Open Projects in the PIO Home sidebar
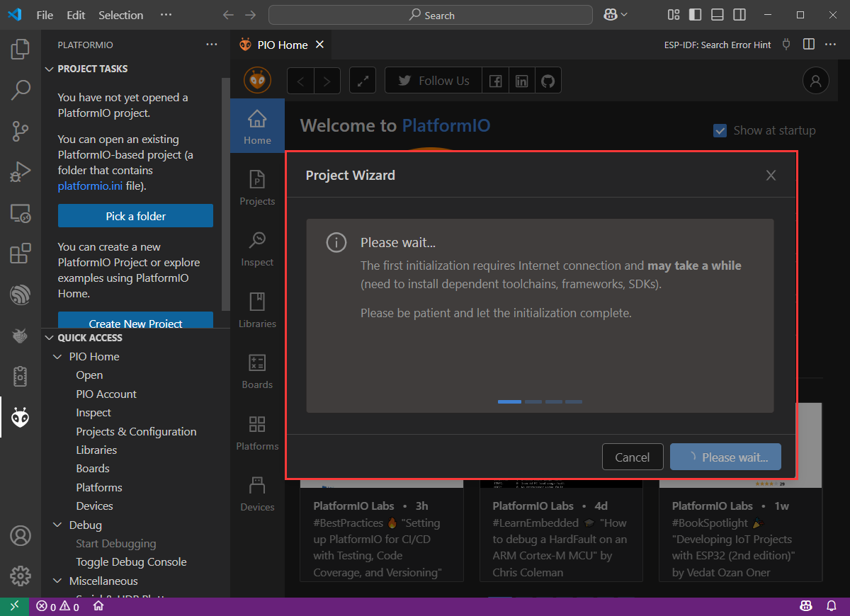This screenshot has width=850, height=616. [x=257, y=188]
